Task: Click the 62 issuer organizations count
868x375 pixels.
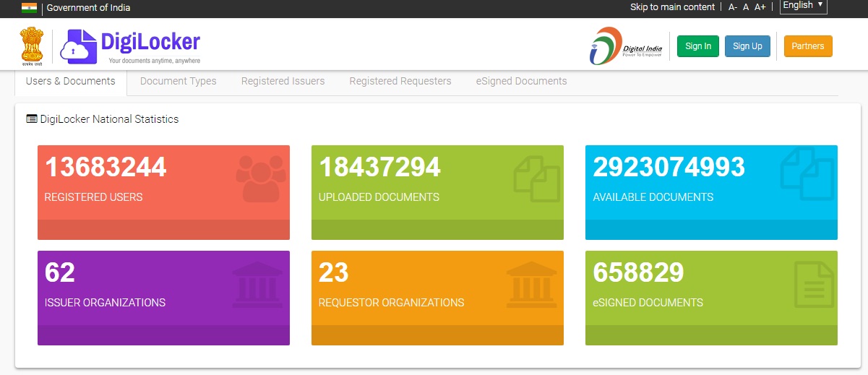Action: pos(60,272)
